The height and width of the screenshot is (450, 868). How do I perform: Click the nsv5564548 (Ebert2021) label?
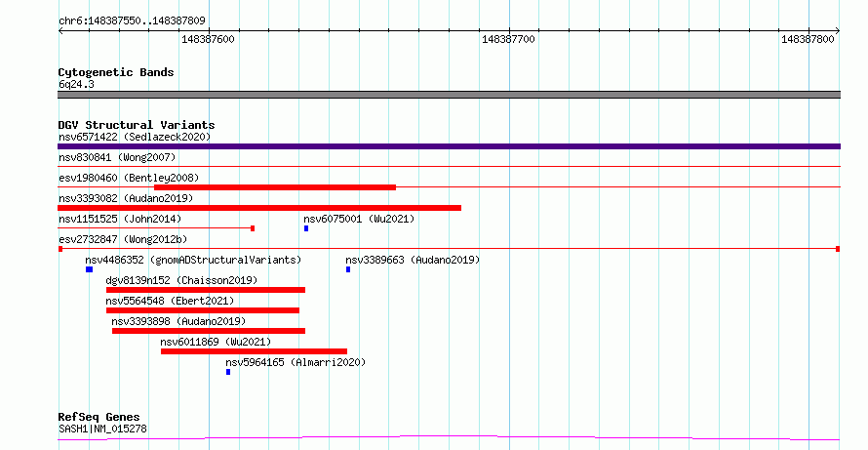(170, 301)
